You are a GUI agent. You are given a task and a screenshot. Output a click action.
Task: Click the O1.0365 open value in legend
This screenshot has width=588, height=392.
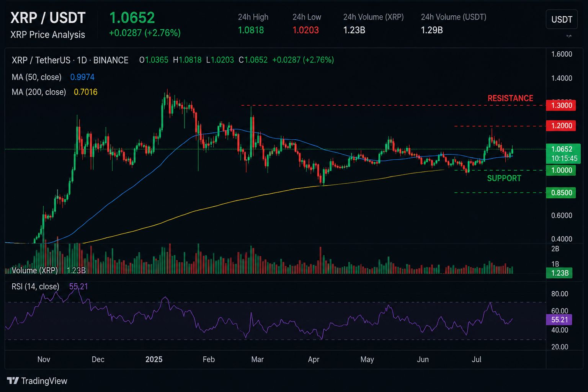click(154, 60)
